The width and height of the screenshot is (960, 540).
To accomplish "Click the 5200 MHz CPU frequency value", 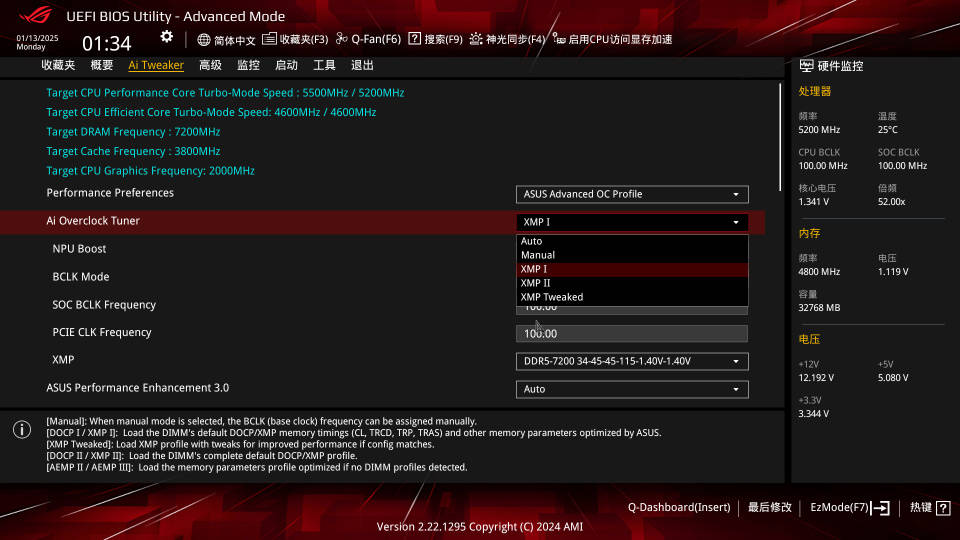I will point(819,130).
